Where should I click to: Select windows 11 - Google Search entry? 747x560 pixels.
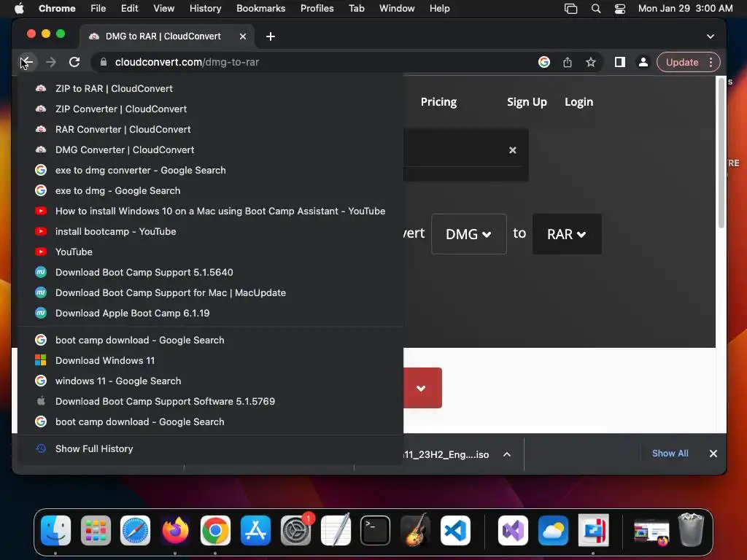tap(210, 381)
